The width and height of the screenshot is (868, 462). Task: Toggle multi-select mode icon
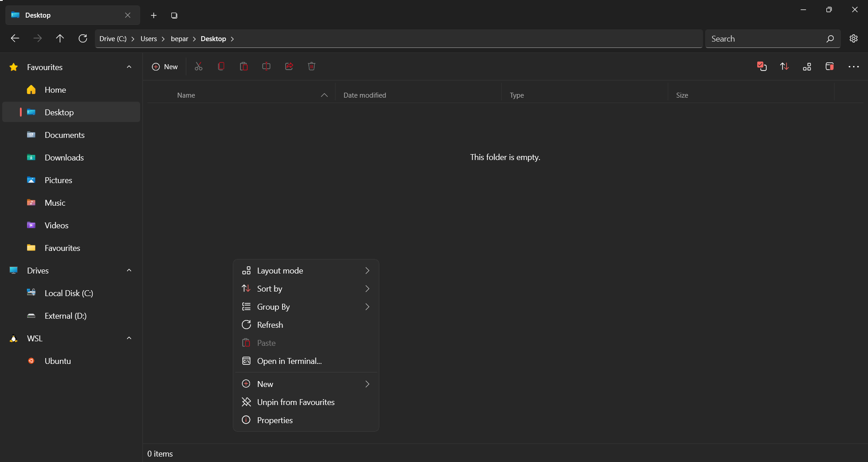pyautogui.click(x=762, y=66)
